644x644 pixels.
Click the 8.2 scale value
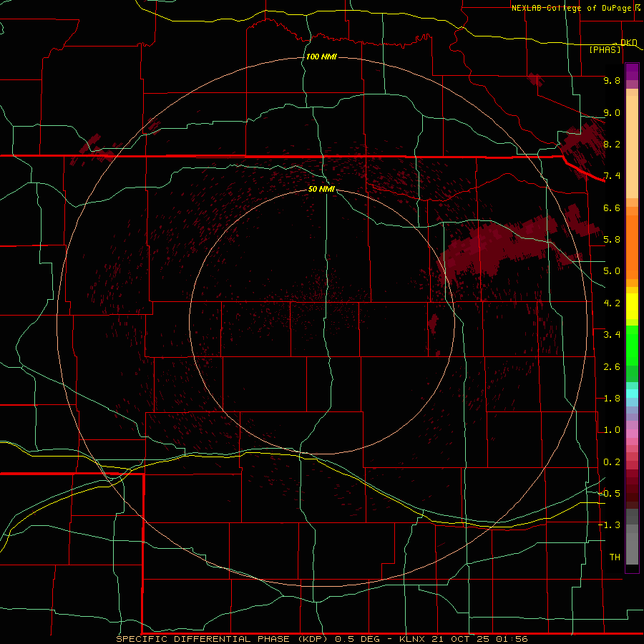(x=612, y=144)
